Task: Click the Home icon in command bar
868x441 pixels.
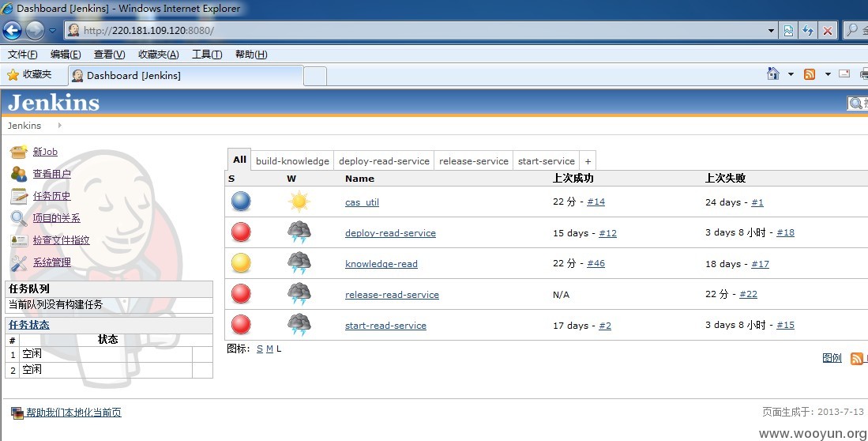Action: 773,73
